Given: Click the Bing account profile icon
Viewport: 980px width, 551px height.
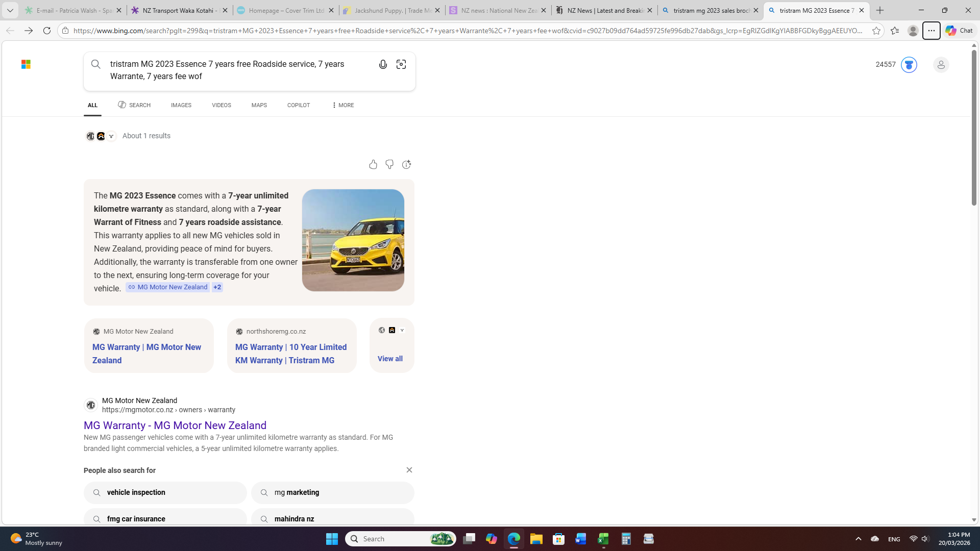Looking at the screenshot, I should click(941, 65).
